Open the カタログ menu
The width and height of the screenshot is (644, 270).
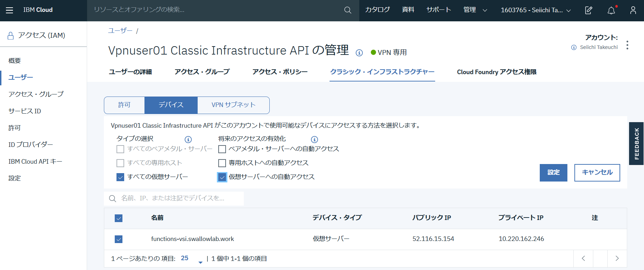377,10
